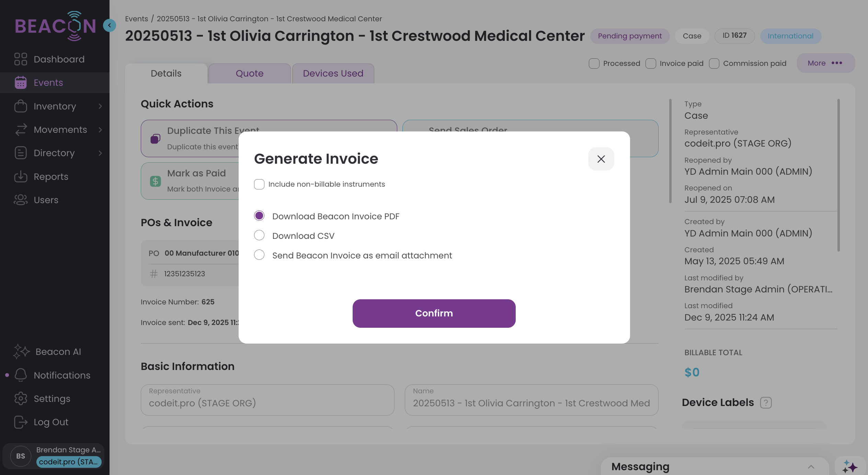This screenshot has height=475, width=868.
Task: Open the More options button
Action: click(x=825, y=63)
